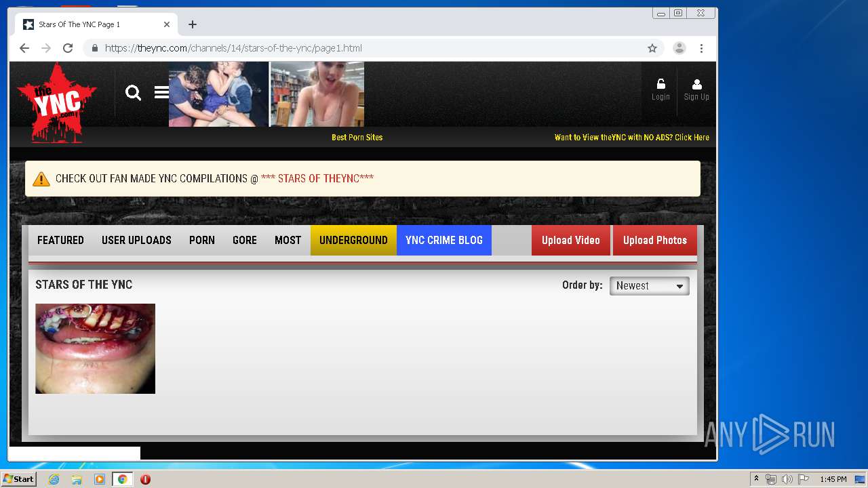The image size is (868, 488).
Task: Click the NO ADS Click Here link
Action: 632,137
